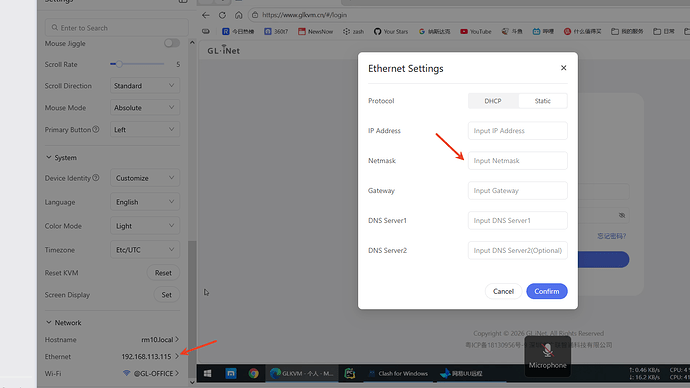
Task: Collapse the Network section
Action: (x=63, y=322)
